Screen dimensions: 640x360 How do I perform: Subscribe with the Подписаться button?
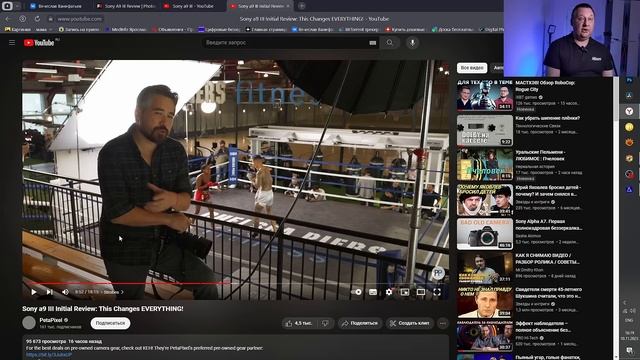110,323
